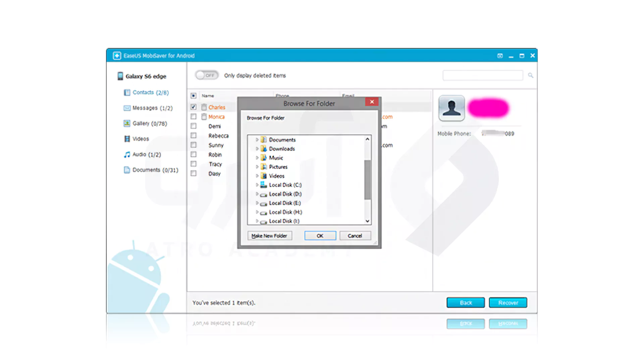This screenshot has height=362, width=644.
Task: Confirm folder selection with OK
Action: 320,236
